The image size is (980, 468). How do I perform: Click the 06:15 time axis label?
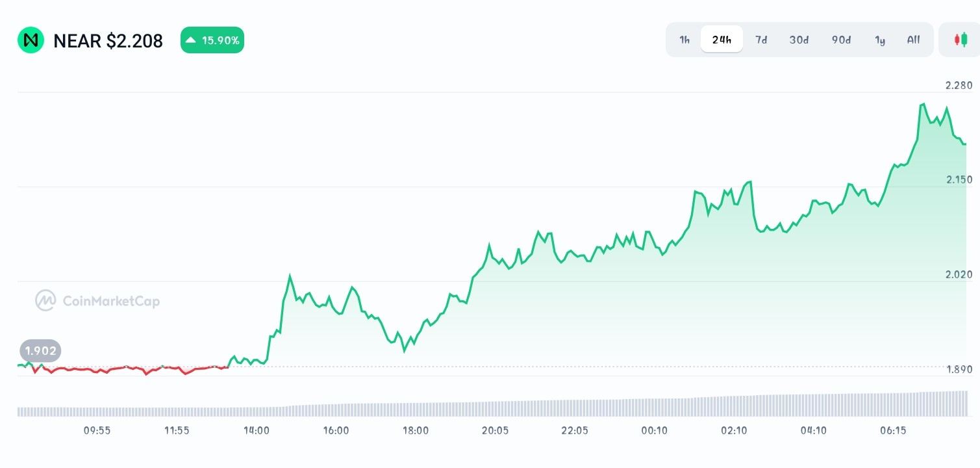(x=893, y=430)
